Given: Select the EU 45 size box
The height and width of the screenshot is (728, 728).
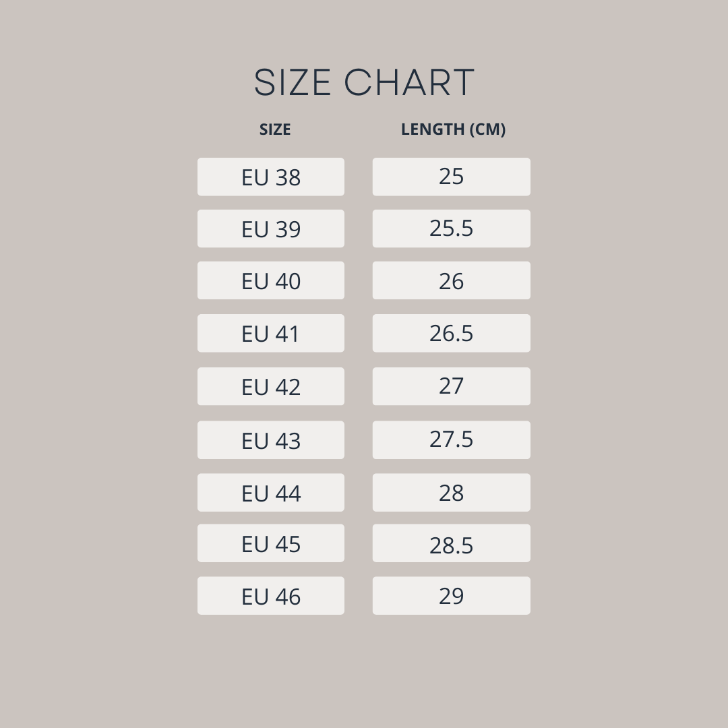Looking at the screenshot, I should tap(270, 543).
